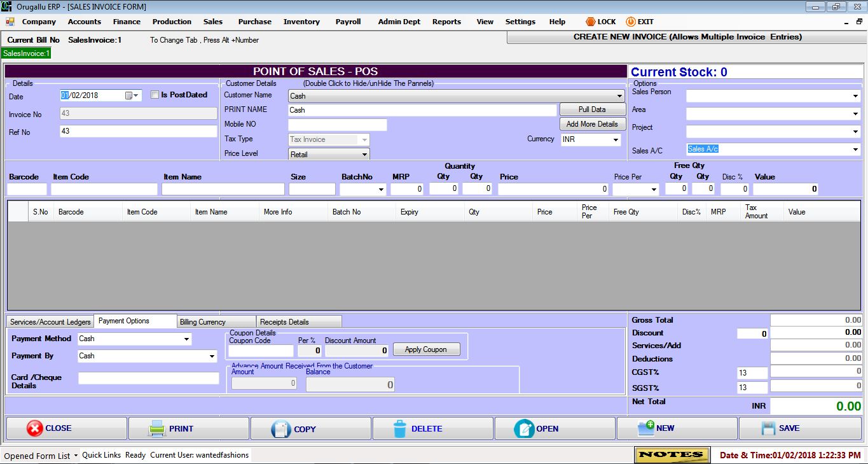This screenshot has width=868, height=464.
Task: Open the calendar picker beside the date
Action: (x=129, y=95)
